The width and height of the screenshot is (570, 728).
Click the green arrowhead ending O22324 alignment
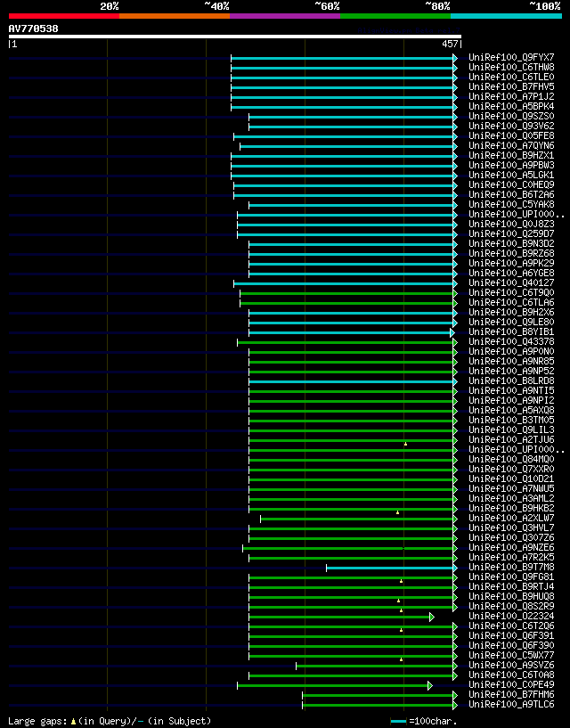(x=432, y=617)
